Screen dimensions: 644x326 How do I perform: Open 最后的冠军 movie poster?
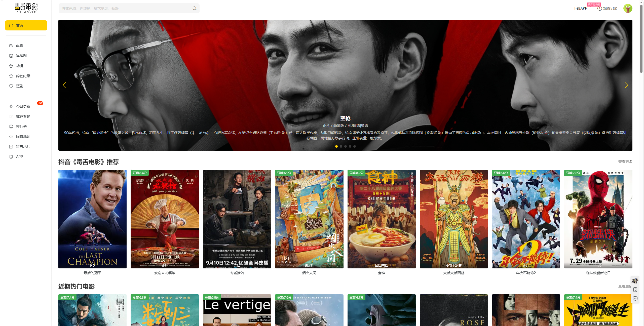point(92,219)
